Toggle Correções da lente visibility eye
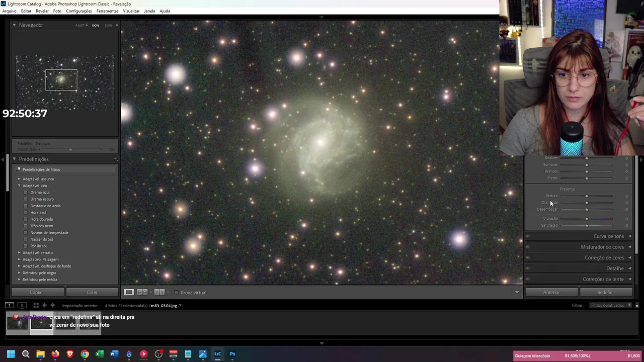The width and height of the screenshot is (644, 362). pyautogui.click(x=528, y=279)
